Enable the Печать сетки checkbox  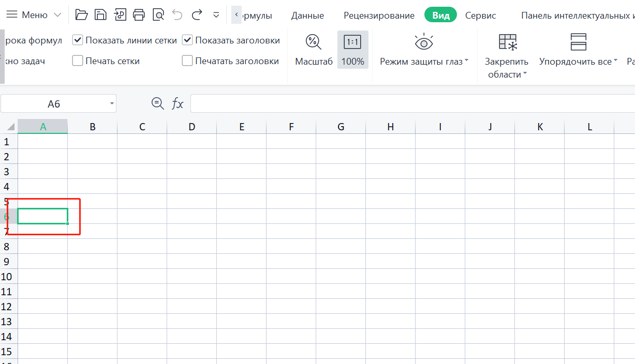click(x=78, y=61)
